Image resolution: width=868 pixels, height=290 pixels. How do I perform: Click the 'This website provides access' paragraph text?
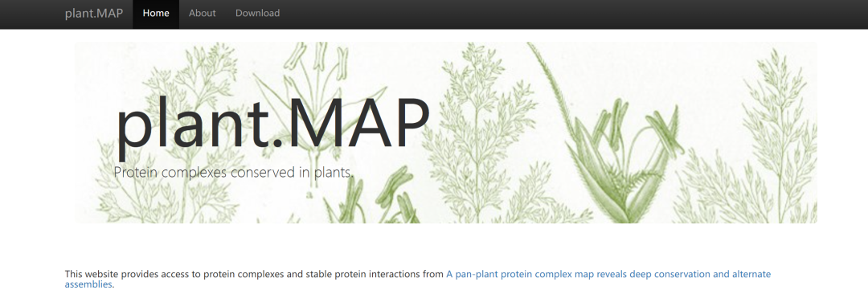coord(254,274)
